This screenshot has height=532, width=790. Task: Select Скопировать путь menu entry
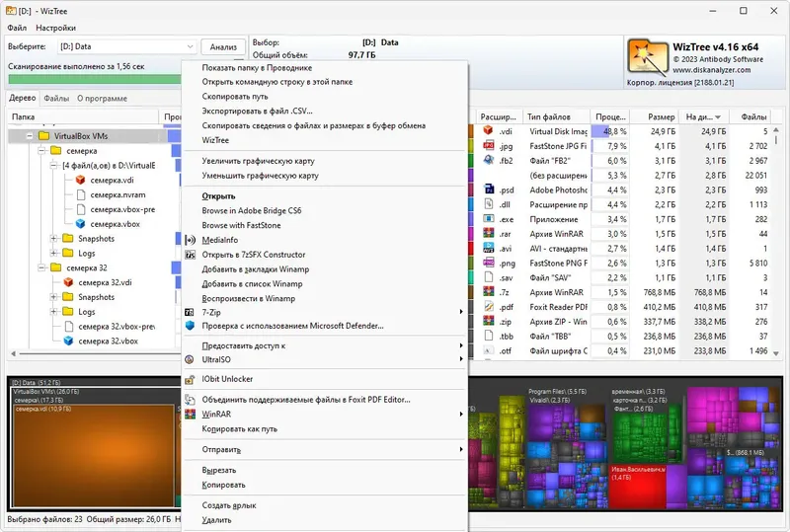click(x=235, y=96)
